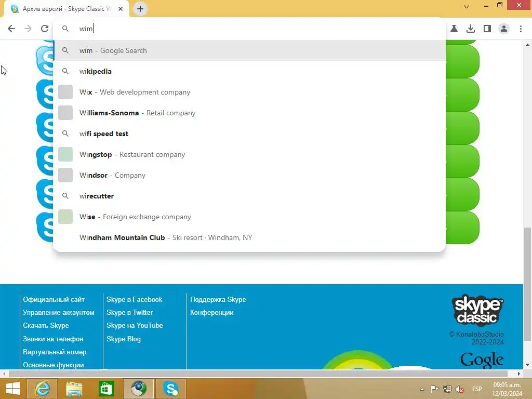Open the Скачать Skype link
532x399 pixels.
point(46,325)
